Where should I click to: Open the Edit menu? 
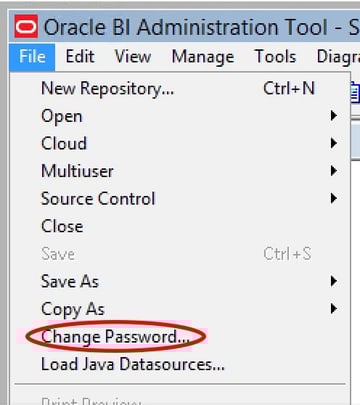click(x=80, y=57)
